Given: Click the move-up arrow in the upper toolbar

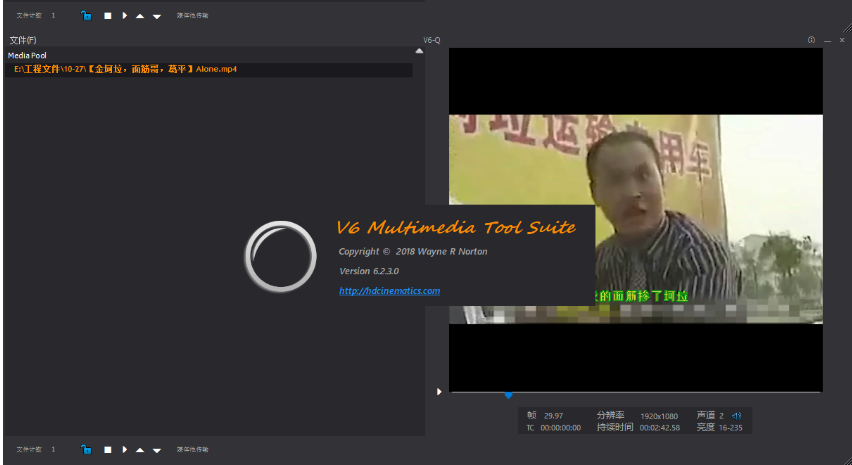Looking at the screenshot, I should tap(140, 16).
